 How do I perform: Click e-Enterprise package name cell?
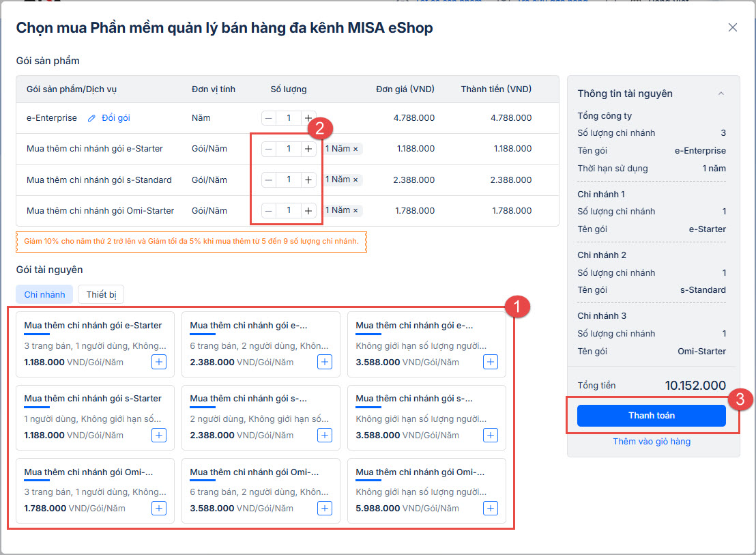pos(52,117)
